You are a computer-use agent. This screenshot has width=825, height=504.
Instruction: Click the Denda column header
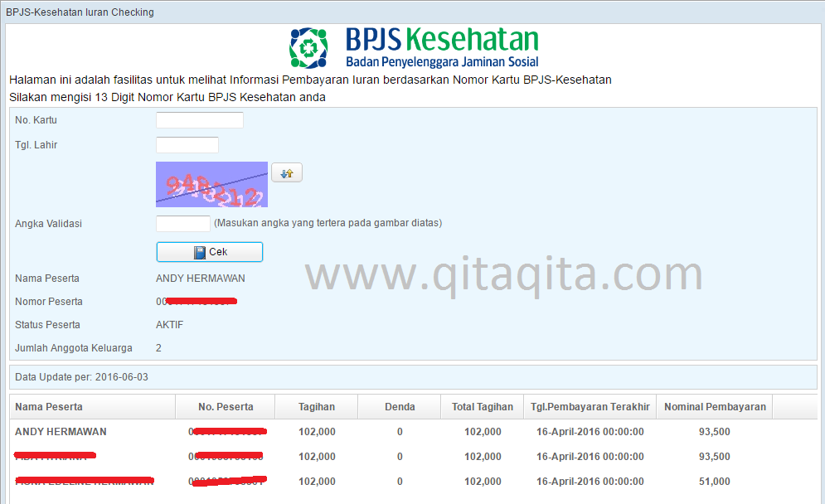400,407
